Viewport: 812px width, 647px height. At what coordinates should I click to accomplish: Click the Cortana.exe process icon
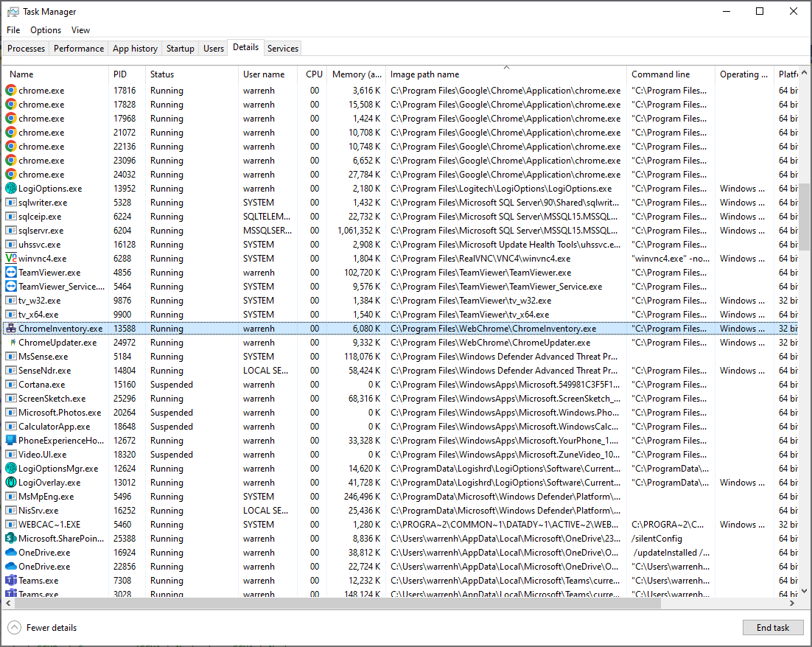click(11, 385)
